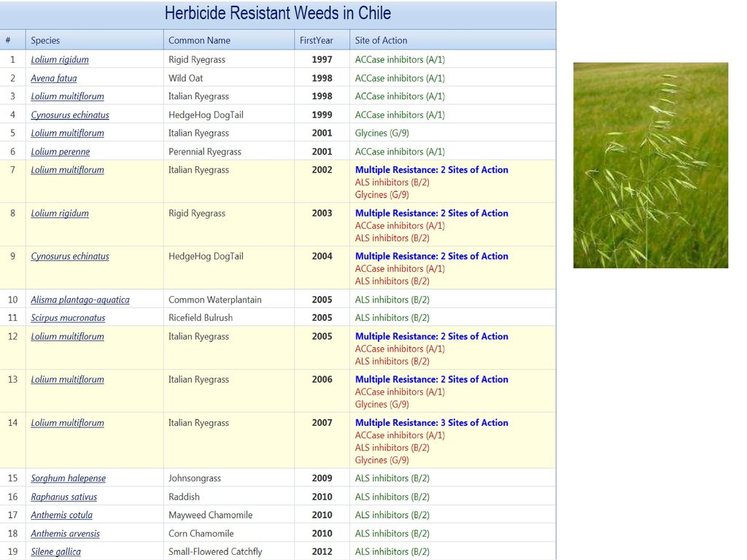This screenshot has height=560, width=747.
Task: Click ALS inhibitors (B/2) in row 15
Action: coord(392,478)
